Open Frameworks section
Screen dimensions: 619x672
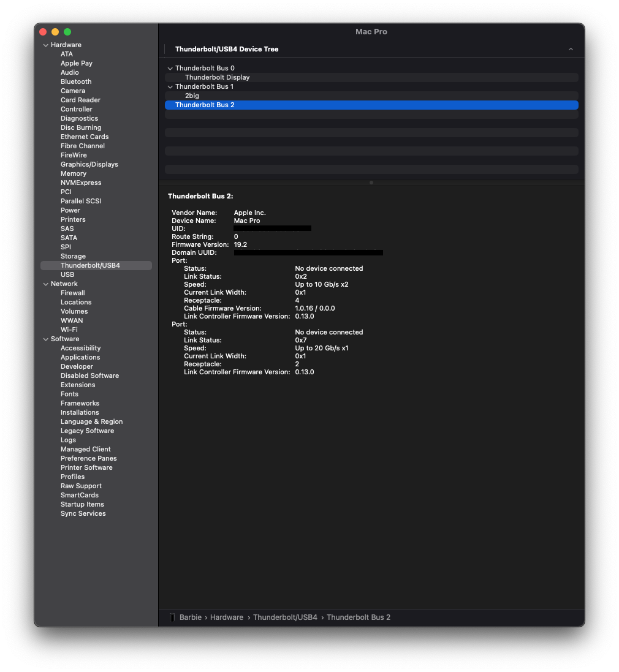point(80,404)
